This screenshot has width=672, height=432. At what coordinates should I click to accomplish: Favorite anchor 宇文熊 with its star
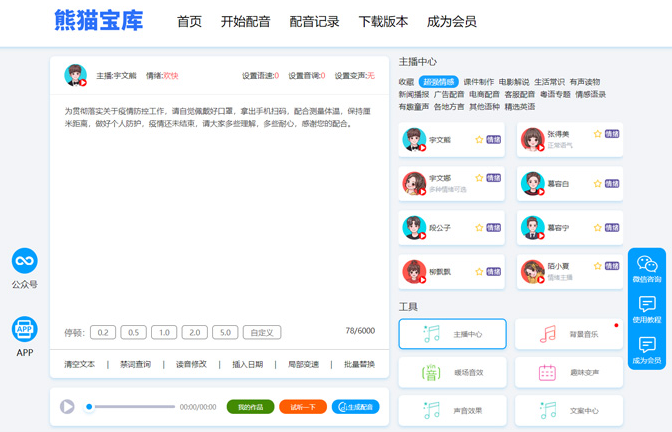pos(479,139)
